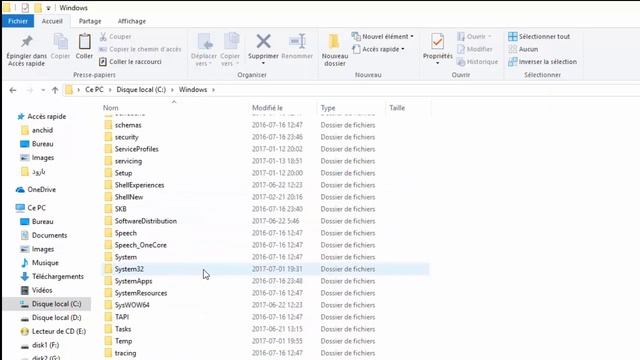Expand chevron after Windows breadcrumb
This screenshot has width=640, height=360.
213,90
